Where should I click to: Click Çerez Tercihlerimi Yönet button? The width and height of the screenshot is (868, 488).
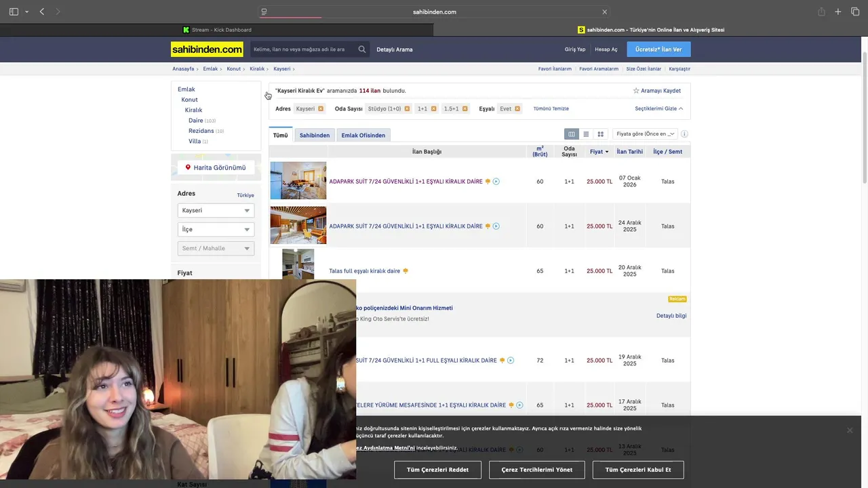point(537,470)
